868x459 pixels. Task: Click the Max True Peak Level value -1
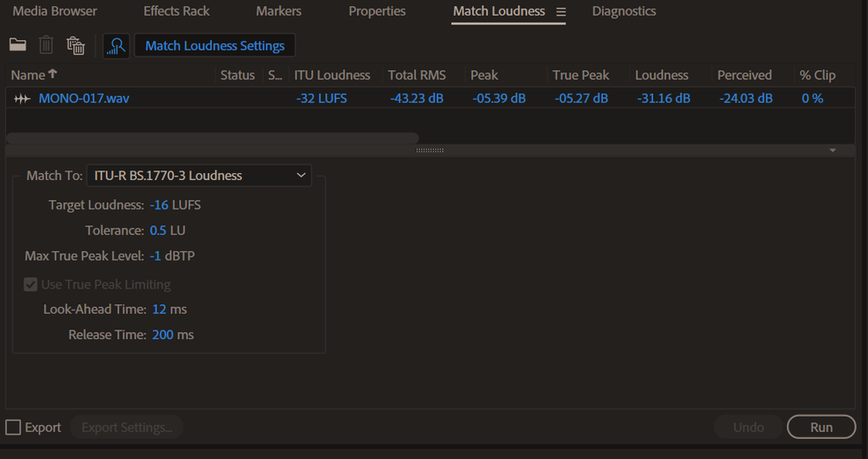tap(155, 256)
